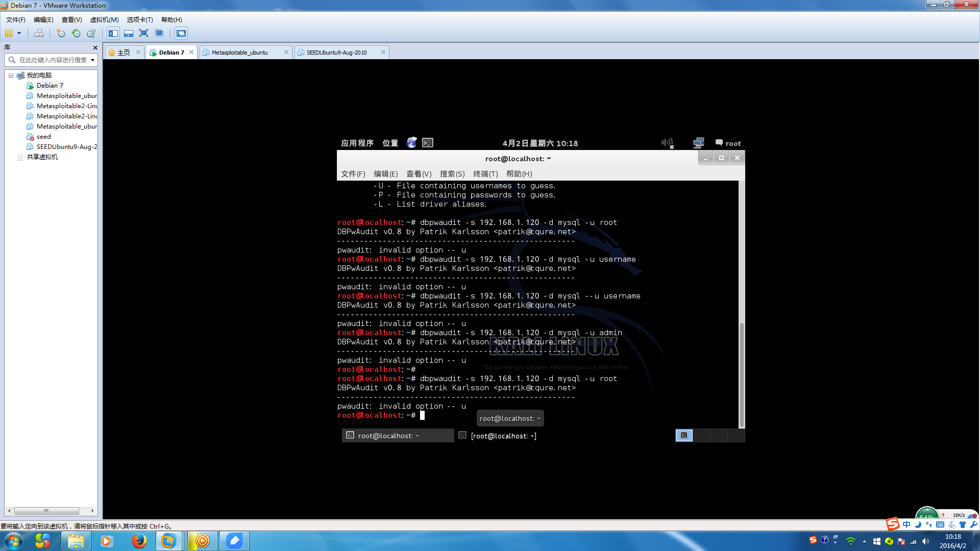The height and width of the screenshot is (551, 980).
Task: Open power options dropdown beside pause
Action: [19, 33]
